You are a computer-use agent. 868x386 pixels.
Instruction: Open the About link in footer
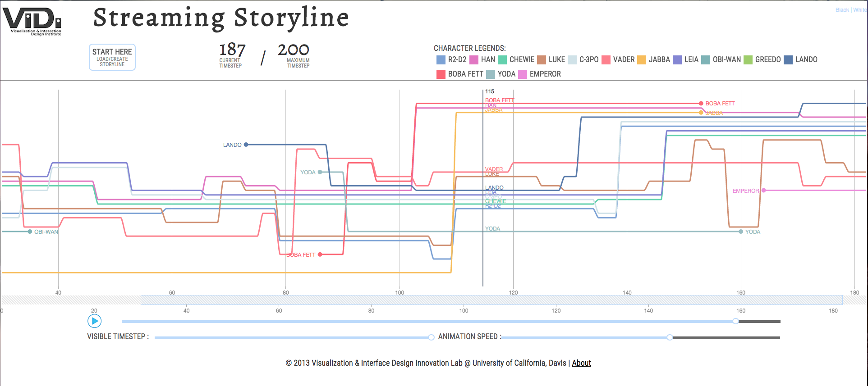click(x=581, y=363)
